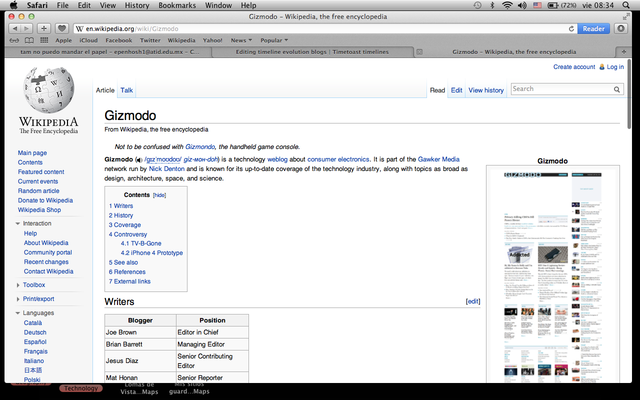Go forward using Safari's forward arrow
The width and height of the screenshot is (640, 400).
pyautogui.click(x=26, y=29)
